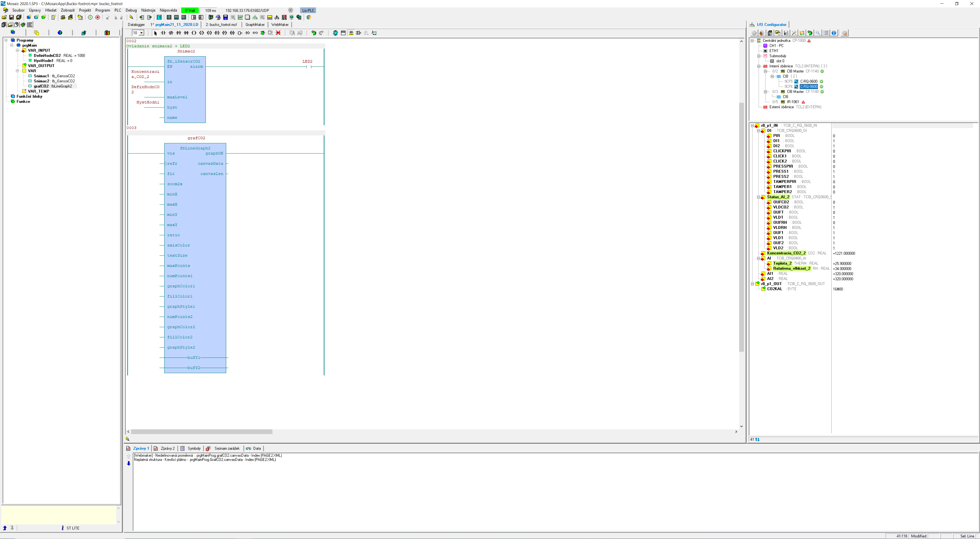Click the red Stop PLC button
980x539 pixels.
[x=98, y=18]
